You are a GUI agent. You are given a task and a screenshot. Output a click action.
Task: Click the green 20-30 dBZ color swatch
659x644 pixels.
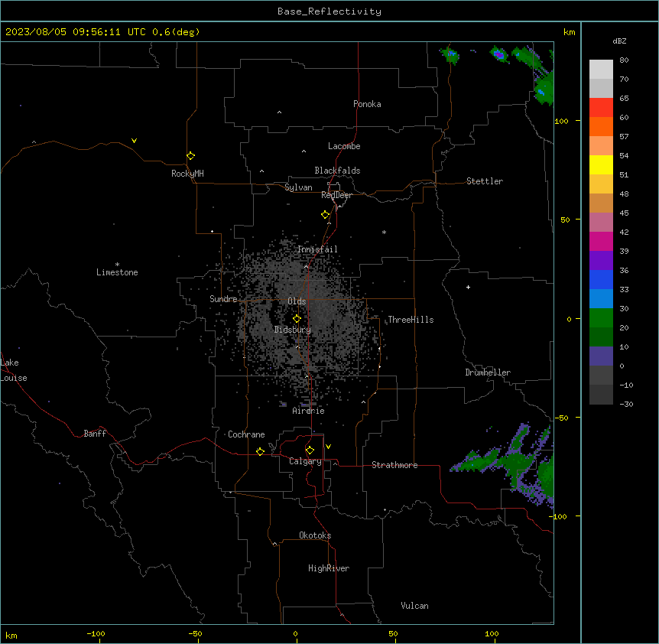[x=601, y=318]
